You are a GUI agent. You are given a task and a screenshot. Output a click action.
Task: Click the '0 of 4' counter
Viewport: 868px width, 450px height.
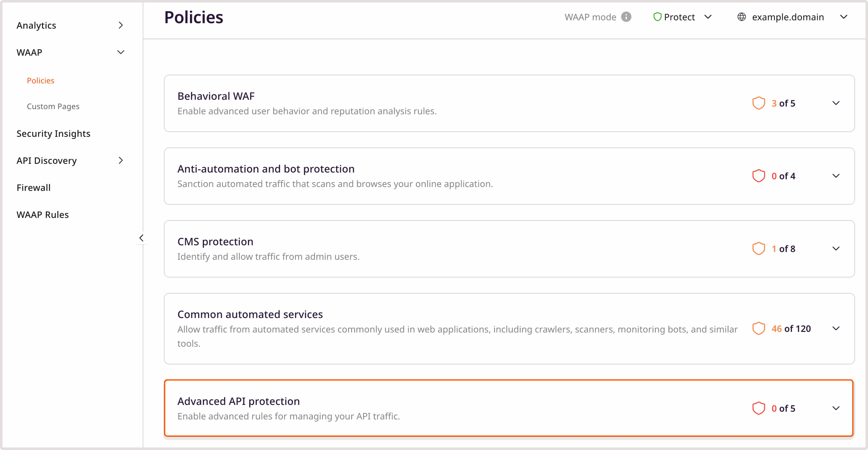[783, 176]
